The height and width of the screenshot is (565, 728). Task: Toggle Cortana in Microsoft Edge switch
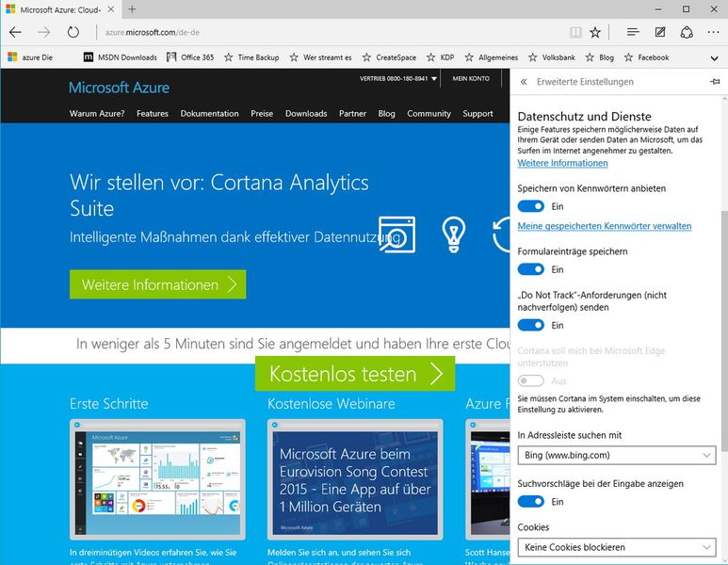pos(530,380)
